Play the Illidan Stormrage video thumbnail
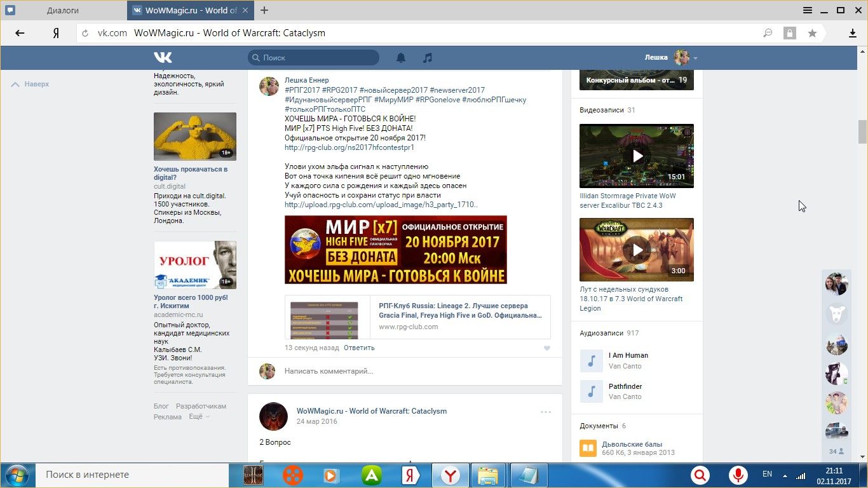This screenshot has width=868, height=488. [637, 156]
